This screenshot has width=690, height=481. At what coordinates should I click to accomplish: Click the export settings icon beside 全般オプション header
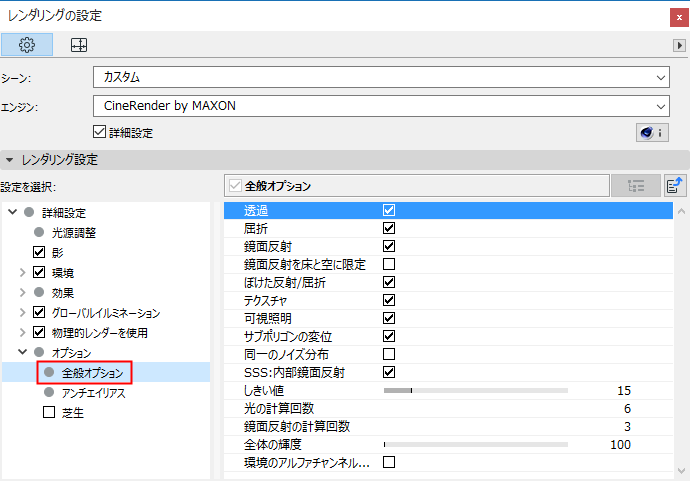click(675, 186)
